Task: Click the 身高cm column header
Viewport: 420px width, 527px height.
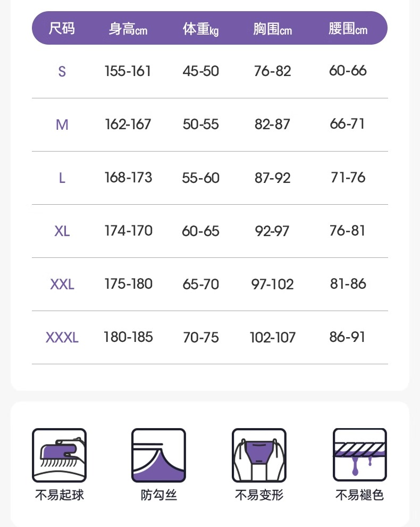Action: [128, 29]
